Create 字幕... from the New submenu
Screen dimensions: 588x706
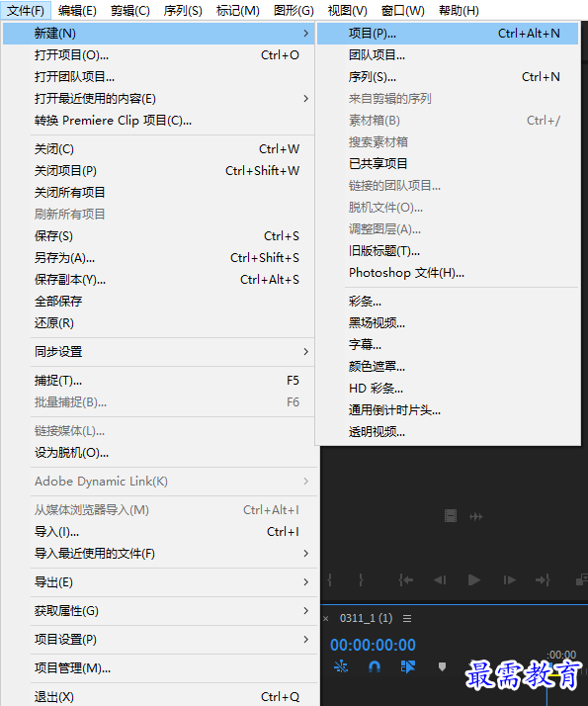448,344
